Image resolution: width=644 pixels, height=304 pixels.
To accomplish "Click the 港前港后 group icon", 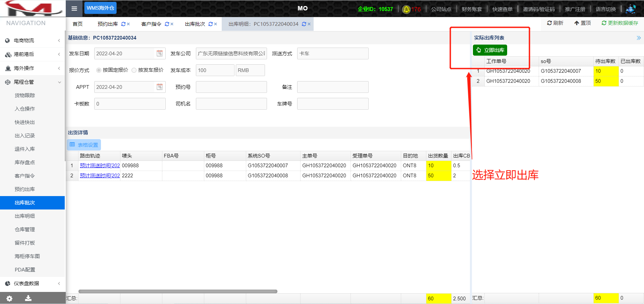I will (8, 54).
